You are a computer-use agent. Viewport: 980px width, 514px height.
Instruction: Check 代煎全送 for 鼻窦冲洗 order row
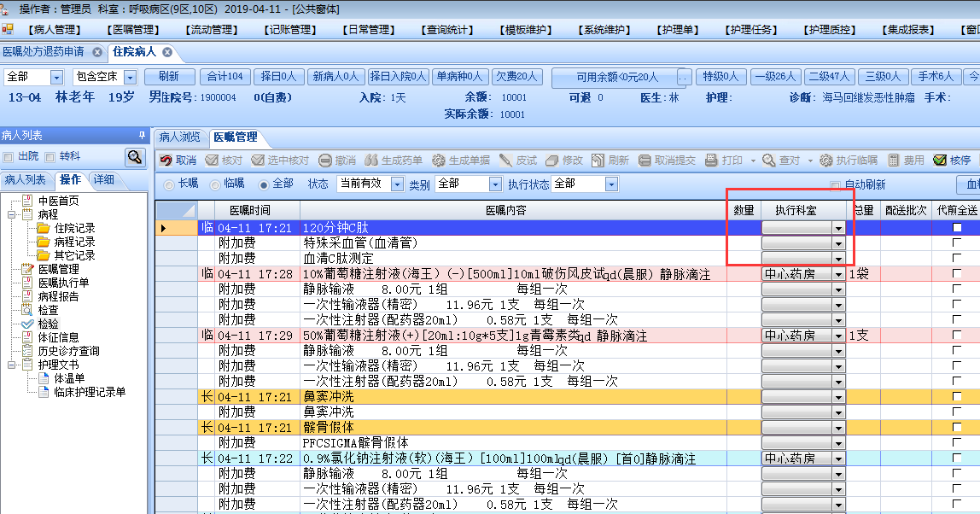point(957,396)
